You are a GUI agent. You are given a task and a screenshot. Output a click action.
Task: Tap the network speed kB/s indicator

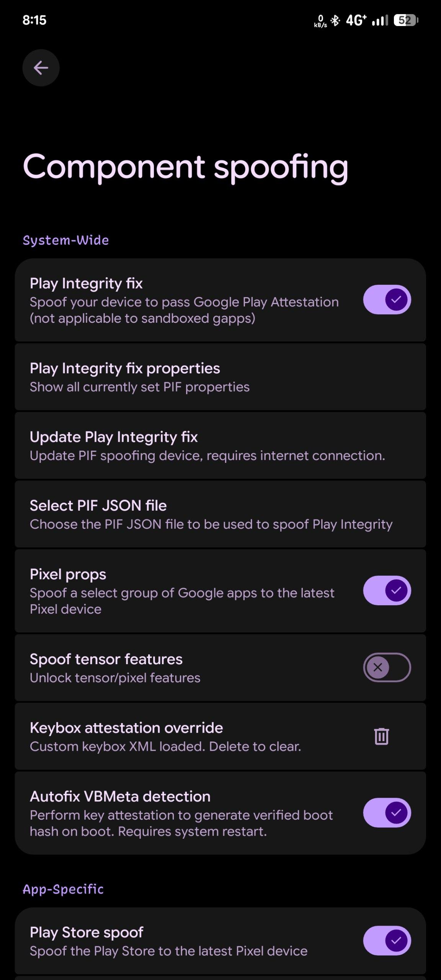click(x=320, y=21)
